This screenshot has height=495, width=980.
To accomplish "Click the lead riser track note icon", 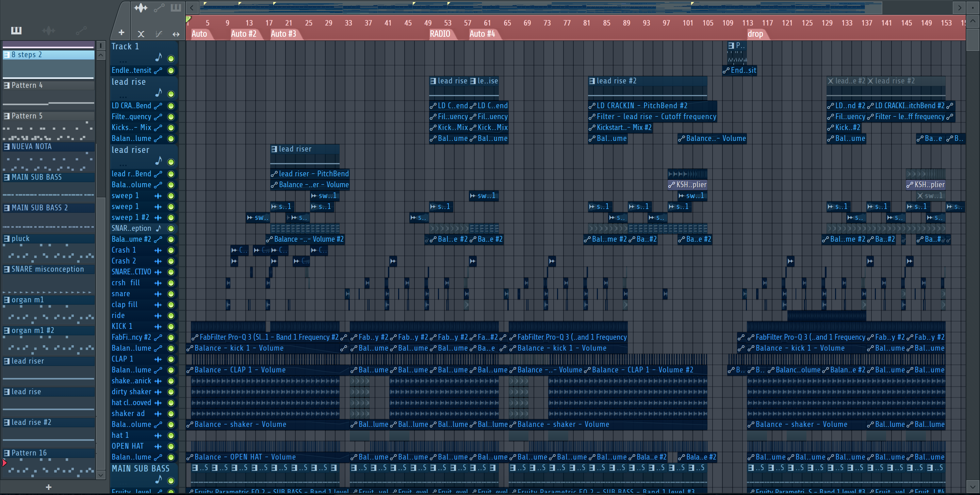I will [159, 161].
